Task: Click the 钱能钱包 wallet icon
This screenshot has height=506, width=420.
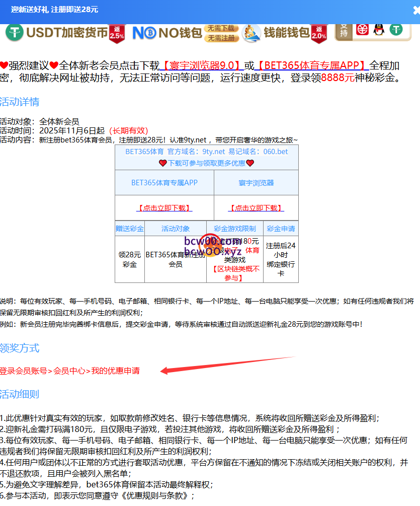Action: click(251, 33)
